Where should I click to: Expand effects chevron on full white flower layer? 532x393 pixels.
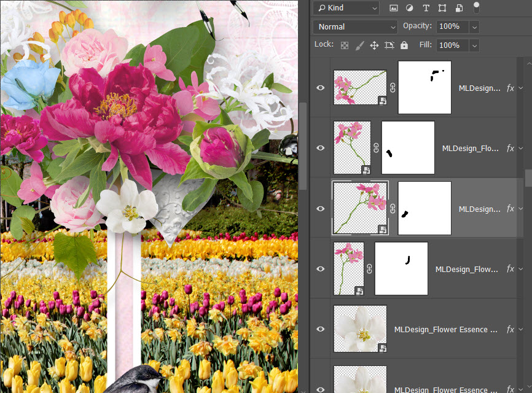coord(521,329)
